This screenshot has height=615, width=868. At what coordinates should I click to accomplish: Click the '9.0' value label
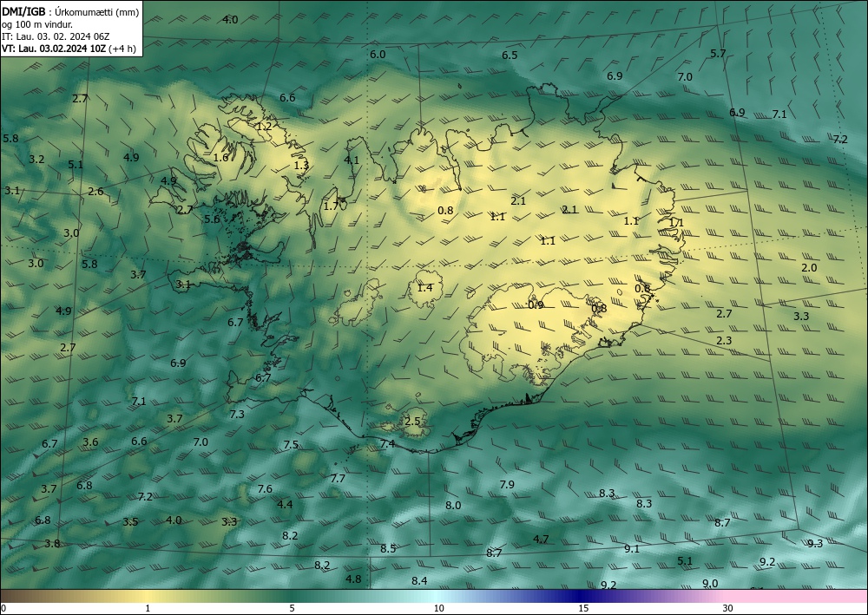710,584
